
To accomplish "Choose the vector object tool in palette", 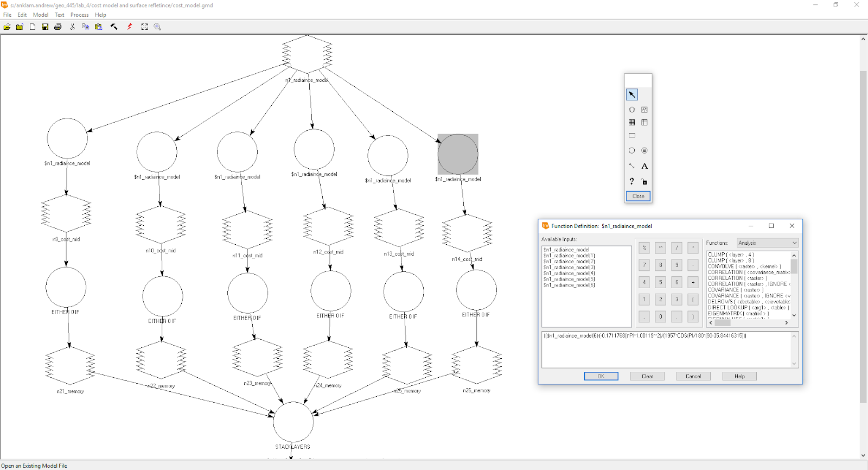I will coord(644,110).
